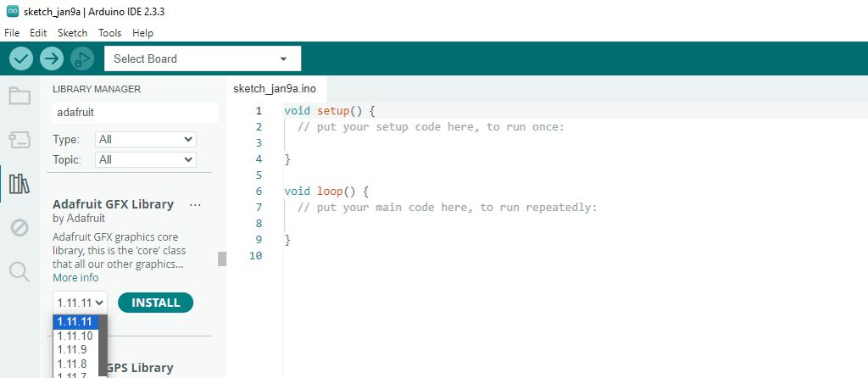Open the Topic filter dropdown
This screenshot has height=378, width=868.
tap(145, 159)
